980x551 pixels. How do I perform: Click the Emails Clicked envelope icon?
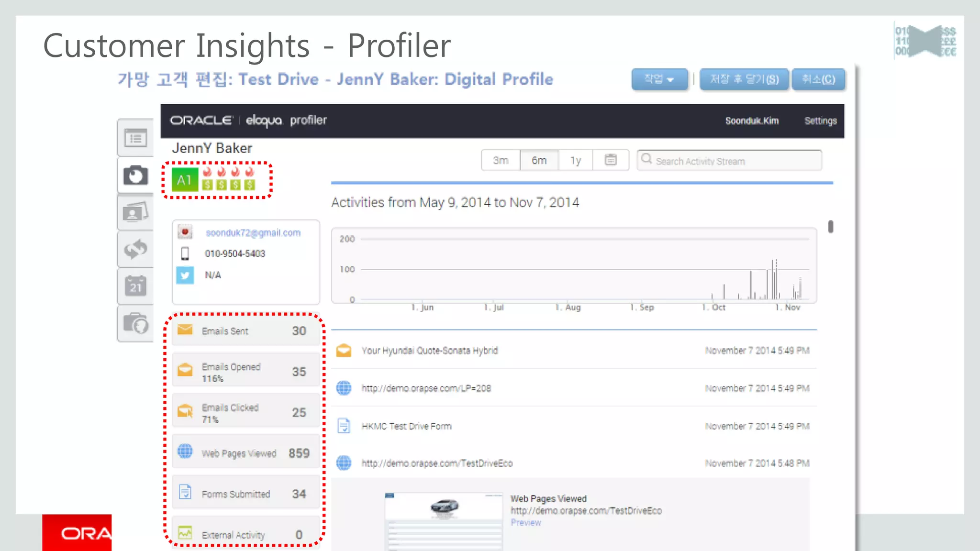[185, 410]
